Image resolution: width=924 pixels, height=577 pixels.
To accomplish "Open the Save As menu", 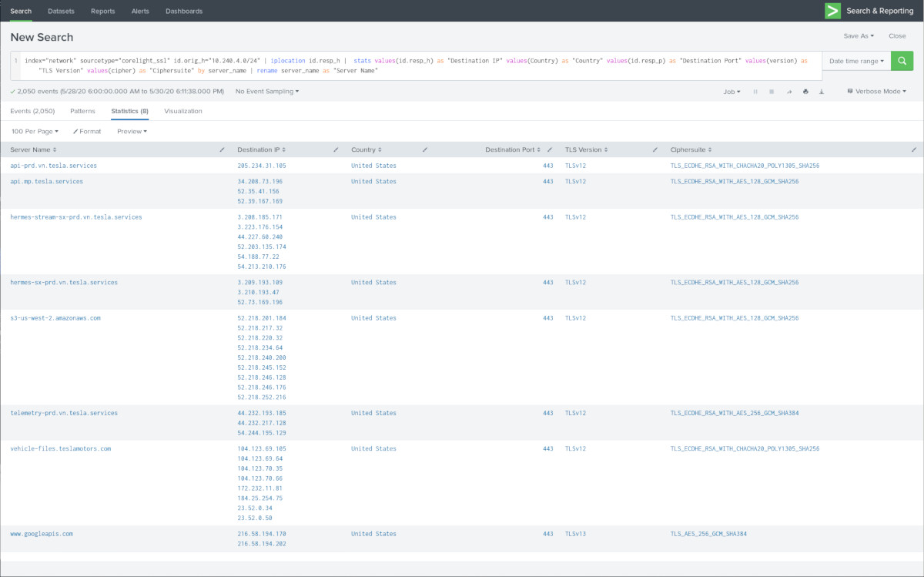I will coord(859,36).
